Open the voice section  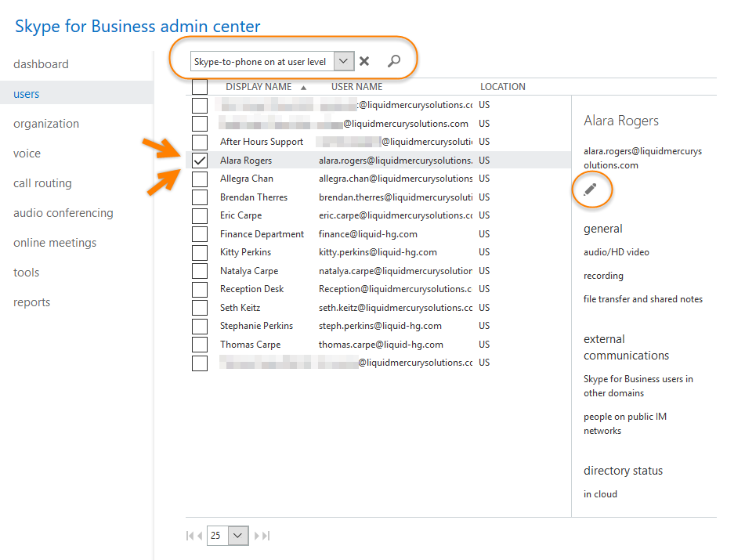pos(27,154)
